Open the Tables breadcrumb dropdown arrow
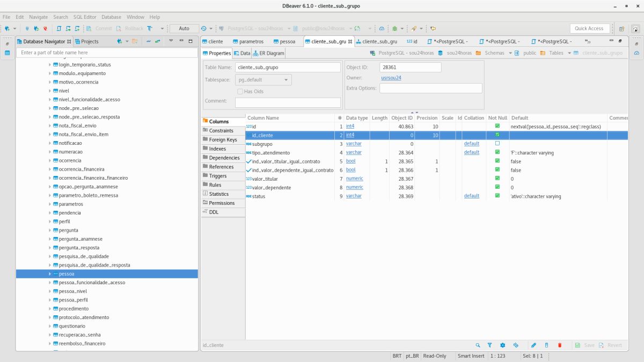The image size is (644, 362). point(569,53)
